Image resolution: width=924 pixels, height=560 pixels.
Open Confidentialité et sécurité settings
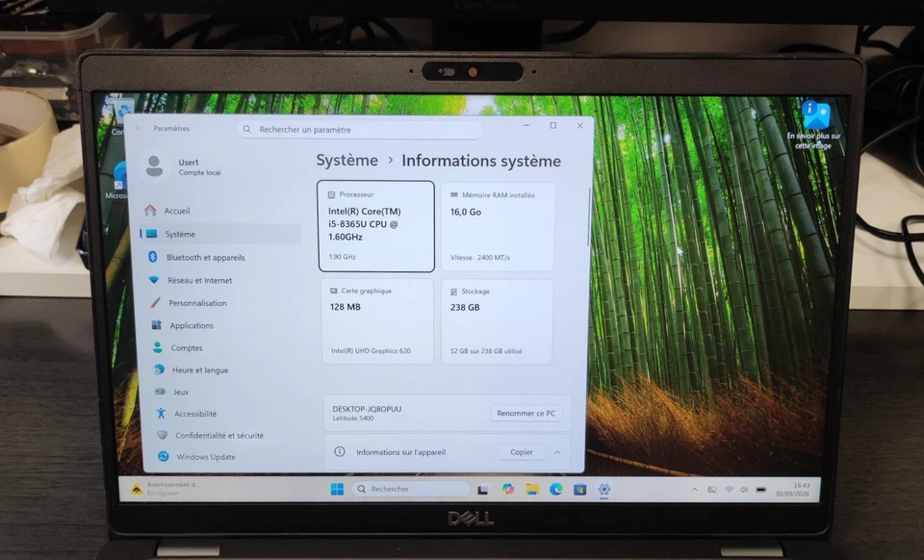pos(219,435)
